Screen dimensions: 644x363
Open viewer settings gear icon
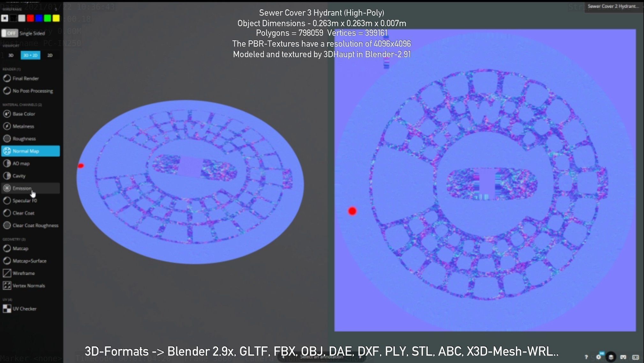[598, 357]
